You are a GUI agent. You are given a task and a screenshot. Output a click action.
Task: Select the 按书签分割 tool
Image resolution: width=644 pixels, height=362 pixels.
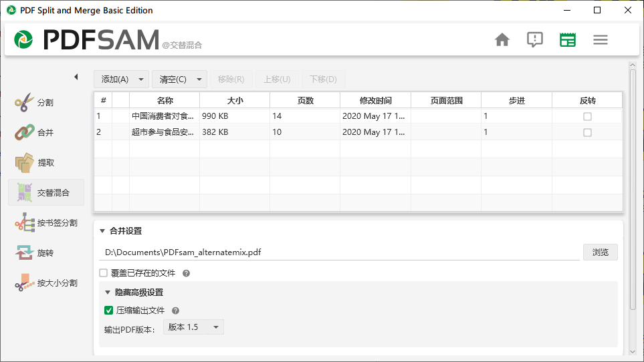click(46, 222)
